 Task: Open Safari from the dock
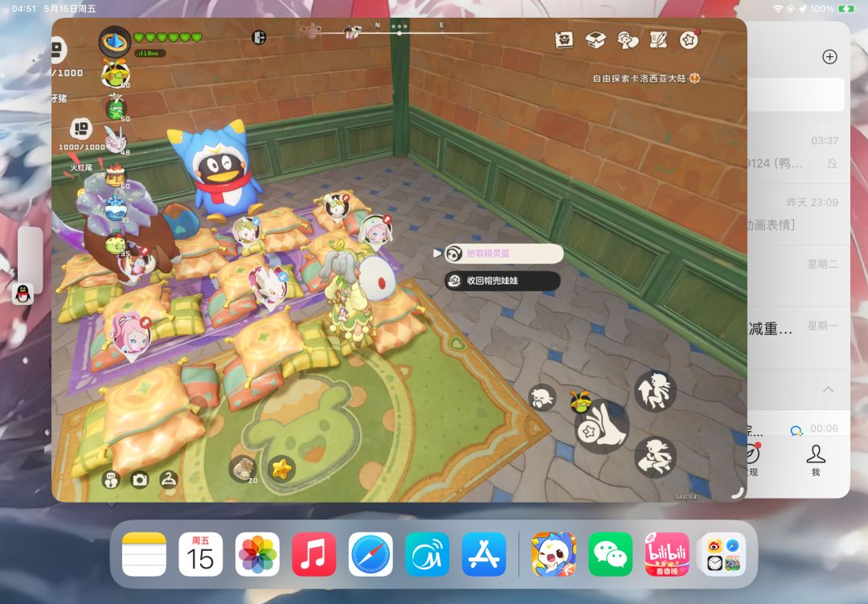pyautogui.click(x=371, y=554)
